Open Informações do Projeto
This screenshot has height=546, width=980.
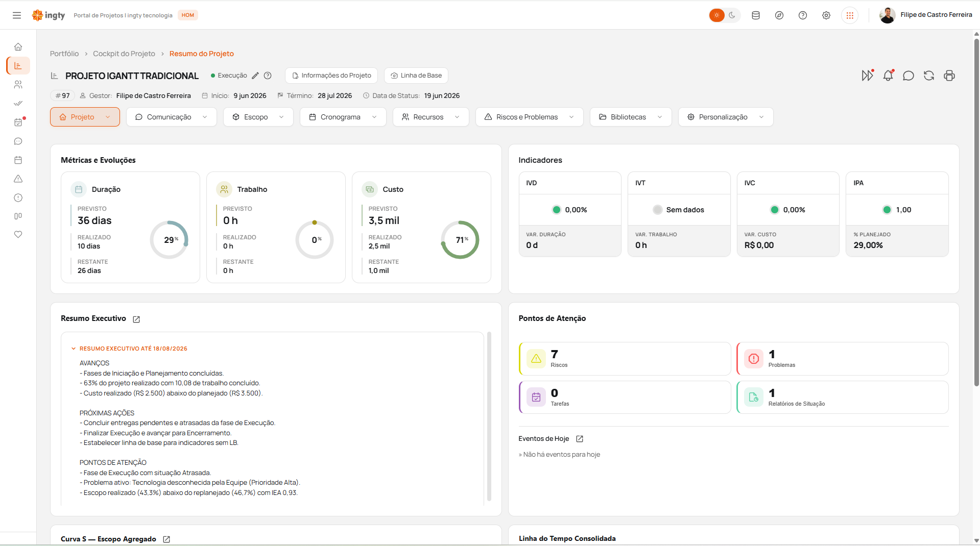point(331,76)
